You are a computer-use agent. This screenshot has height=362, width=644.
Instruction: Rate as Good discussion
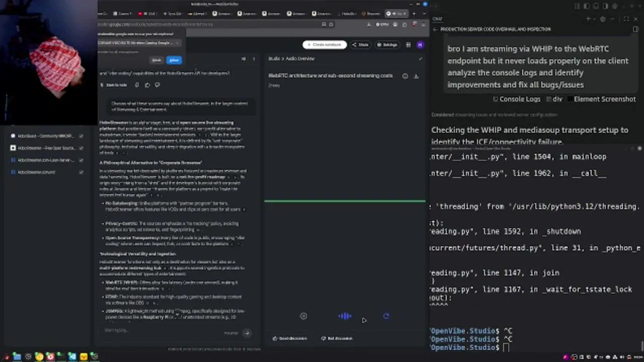pos(290,338)
